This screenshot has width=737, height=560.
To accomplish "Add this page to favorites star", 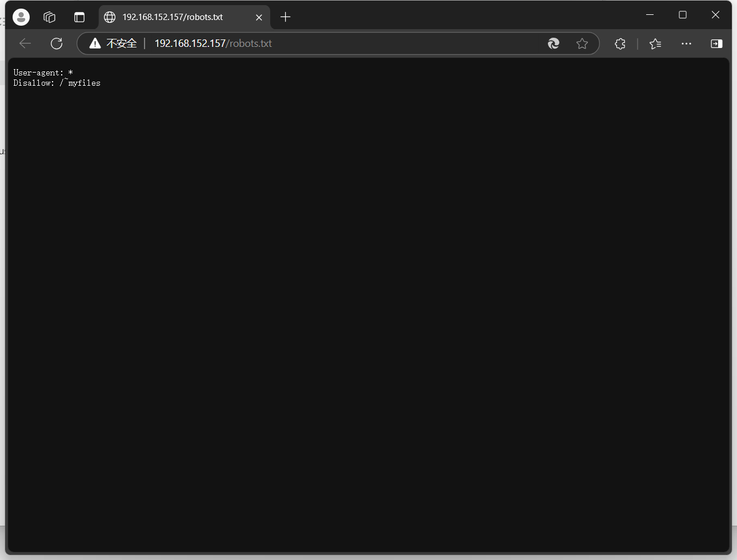I will click(x=582, y=43).
